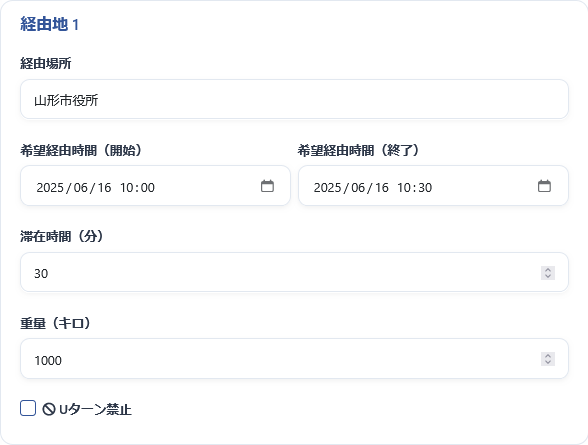Select the minutes 30 in end time
Screen dimensions: 588x445
click(x=425, y=187)
